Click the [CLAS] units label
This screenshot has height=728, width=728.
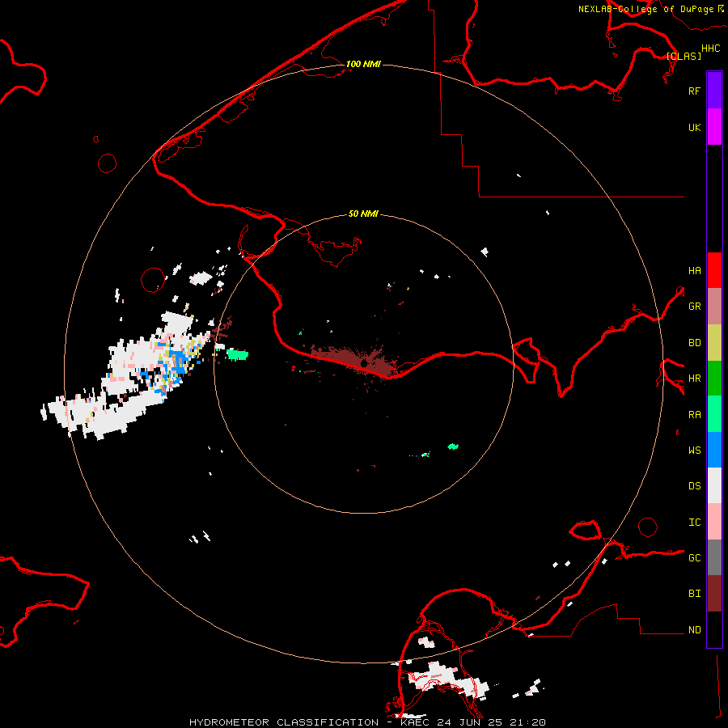click(x=684, y=56)
